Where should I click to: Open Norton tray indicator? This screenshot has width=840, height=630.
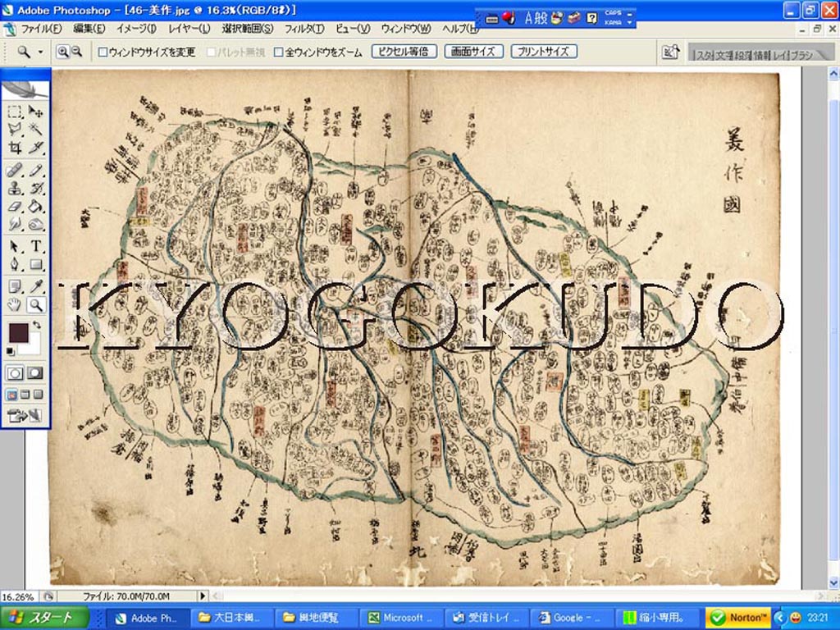[x=737, y=618]
